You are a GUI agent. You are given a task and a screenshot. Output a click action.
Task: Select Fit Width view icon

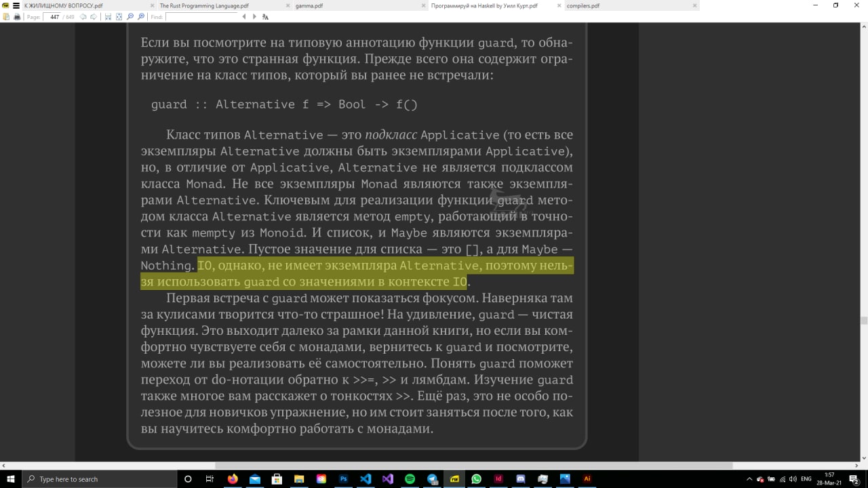tap(108, 17)
